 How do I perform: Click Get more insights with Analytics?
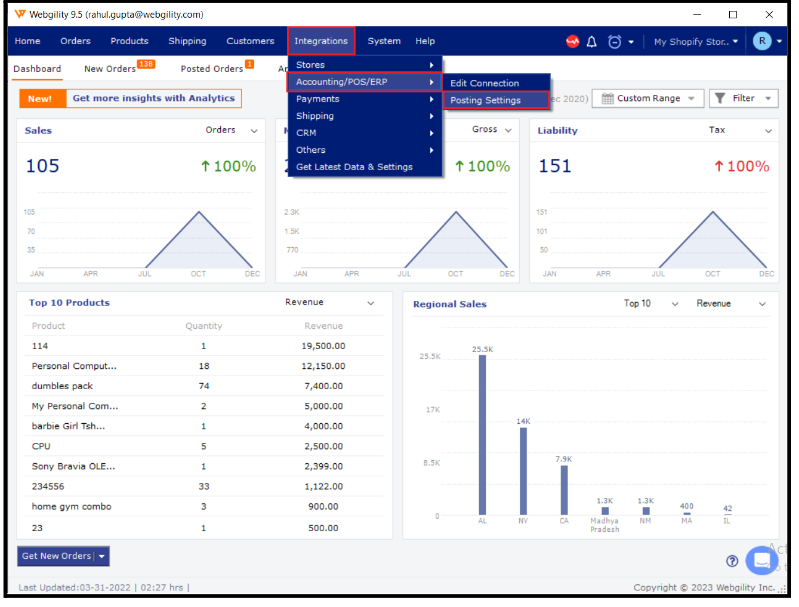point(153,98)
